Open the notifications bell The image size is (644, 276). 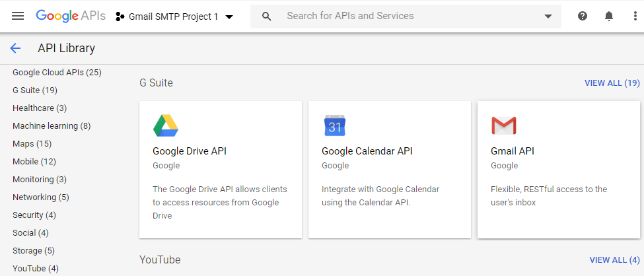(608, 16)
